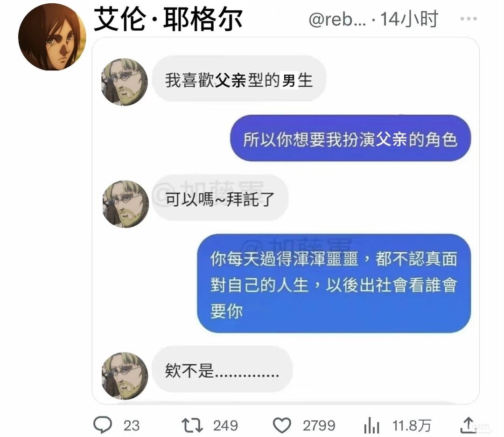Open the chat avatar beside 欸不是

[125, 375]
